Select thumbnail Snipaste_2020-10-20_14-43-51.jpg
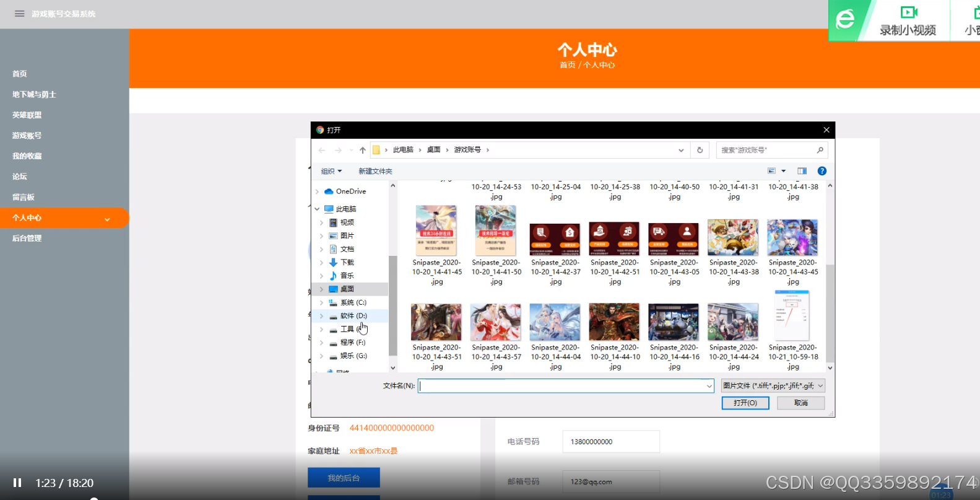This screenshot has width=980, height=500. click(x=436, y=322)
